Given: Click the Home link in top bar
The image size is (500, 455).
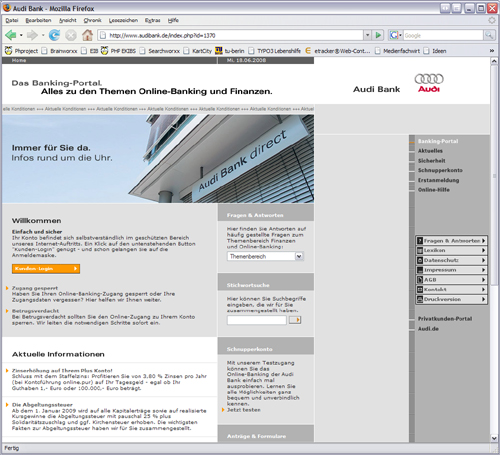Looking at the screenshot, I should click(19, 60).
